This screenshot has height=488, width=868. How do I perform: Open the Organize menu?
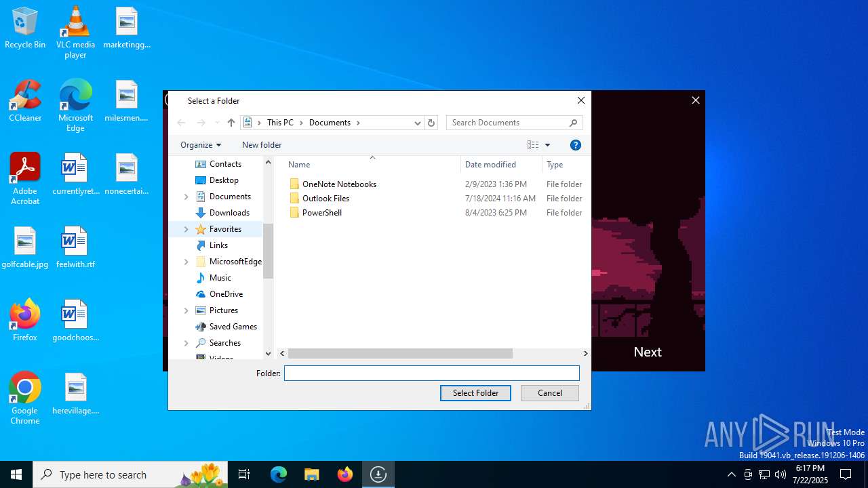coord(201,145)
